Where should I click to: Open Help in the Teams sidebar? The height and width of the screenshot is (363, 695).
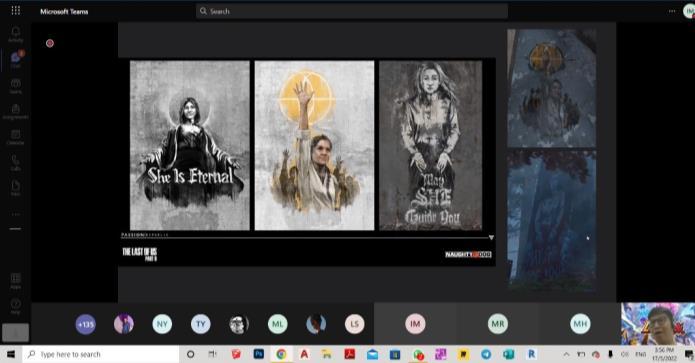tap(16, 306)
